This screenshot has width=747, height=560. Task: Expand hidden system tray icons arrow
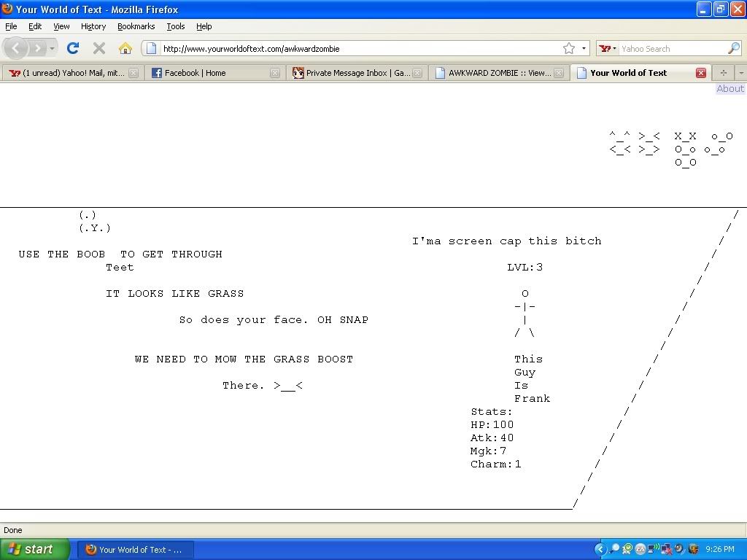point(600,549)
